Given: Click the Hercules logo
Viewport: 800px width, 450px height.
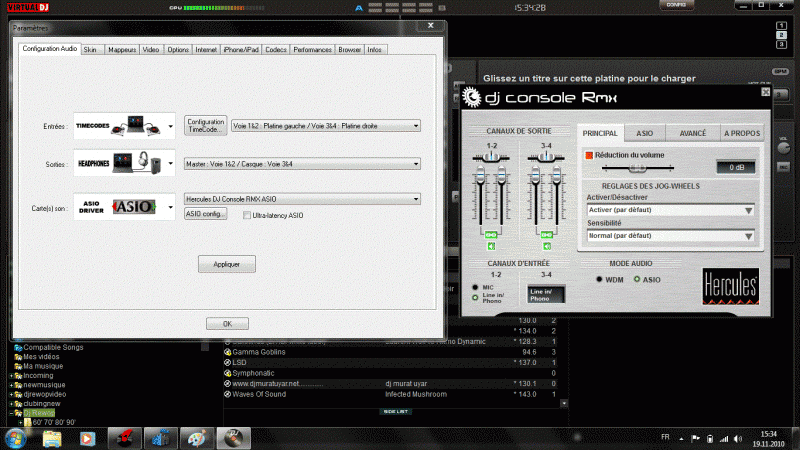Looking at the screenshot, I should pyautogui.click(x=729, y=286).
